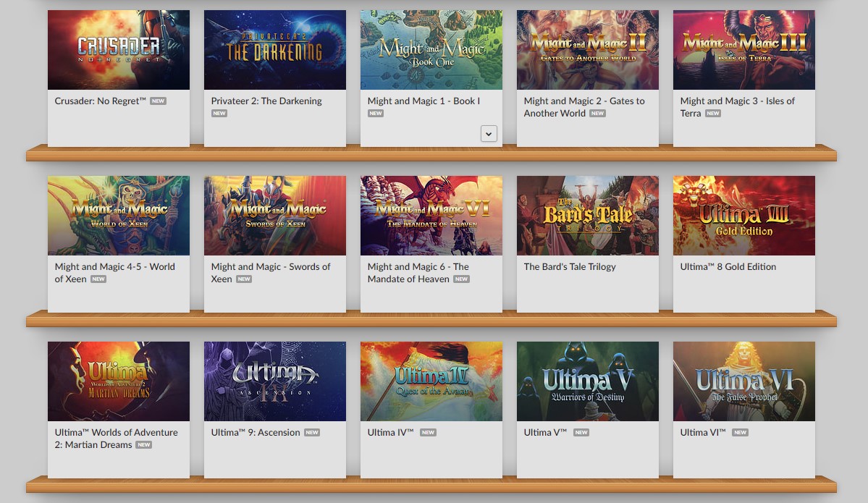The image size is (868, 503).
Task: Click NEW badge on Swords of Xeen card
Action: coord(244,279)
